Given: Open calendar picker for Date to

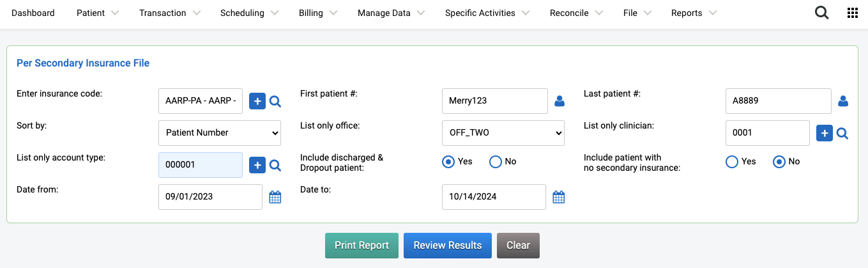Looking at the screenshot, I should 559,197.
